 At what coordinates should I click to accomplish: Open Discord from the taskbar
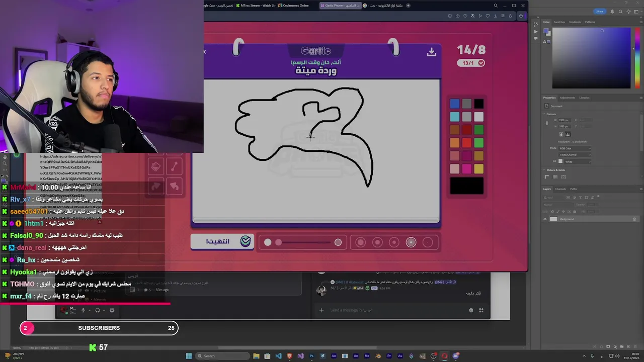[455, 356]
